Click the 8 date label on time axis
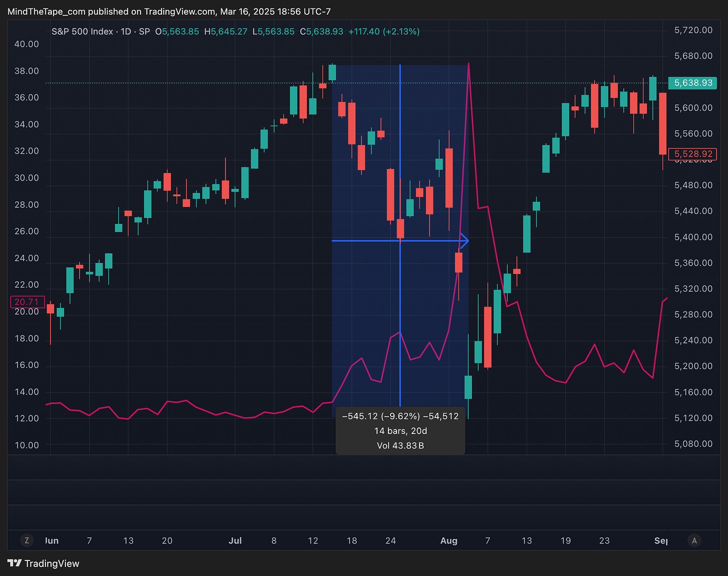Viewport: 728px width, 576px height. click(274, 541)
